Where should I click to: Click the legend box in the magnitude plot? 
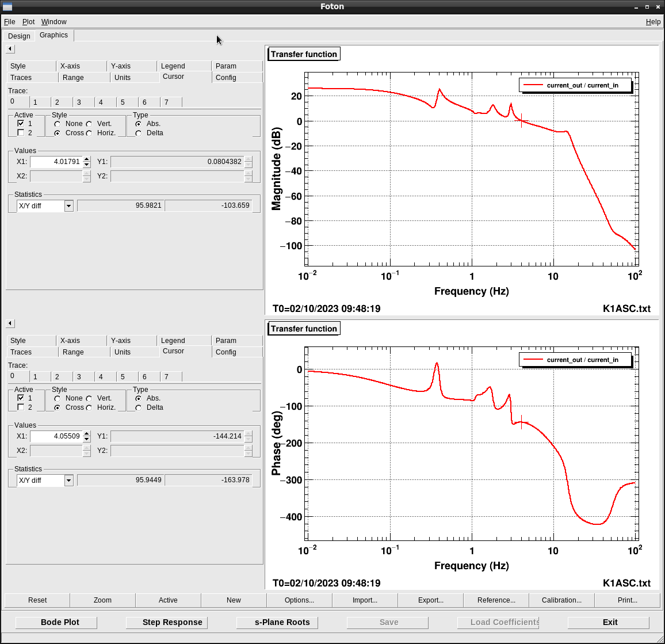575,85
